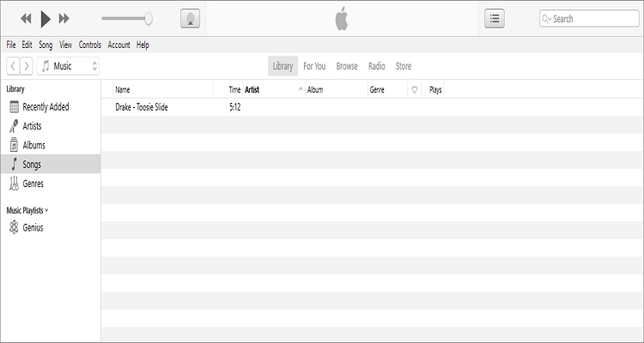The width and height of the screenshot is (644, 343).
Task: Switch to the Store tab
Action: tap(404, 66)
